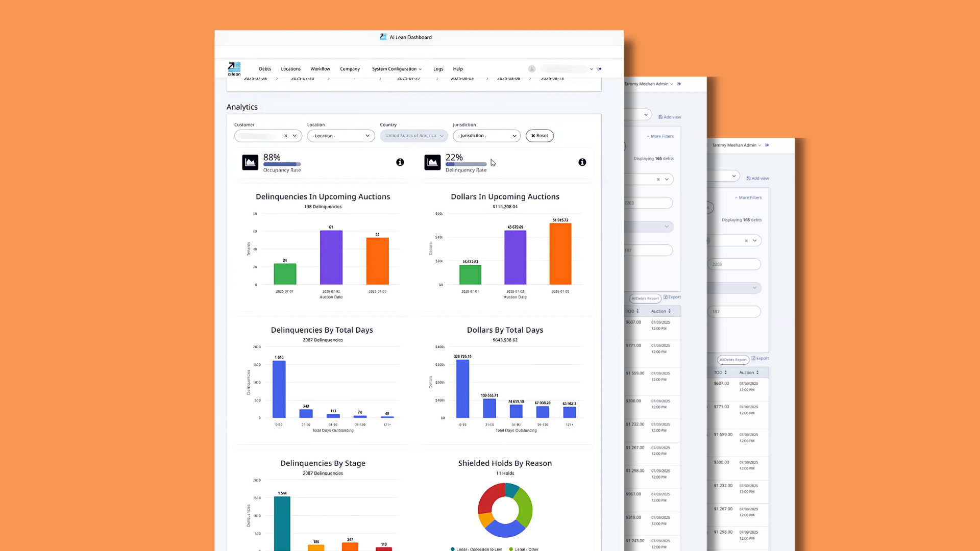Open the Jurisdiction dropdown

click(486, 136)
